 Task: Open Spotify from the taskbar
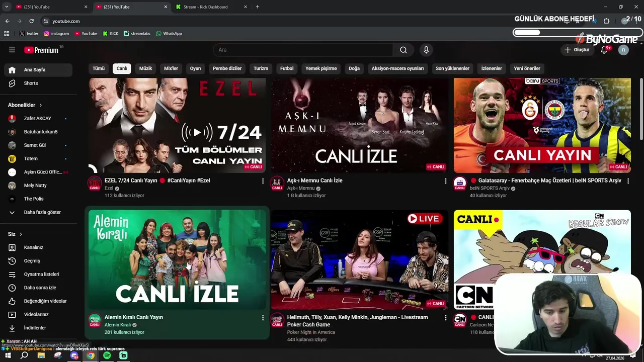107,355
